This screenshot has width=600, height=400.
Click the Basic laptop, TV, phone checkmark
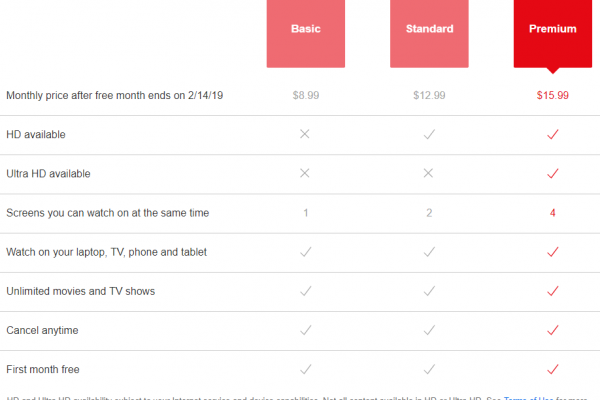click(x=306, y=252)
